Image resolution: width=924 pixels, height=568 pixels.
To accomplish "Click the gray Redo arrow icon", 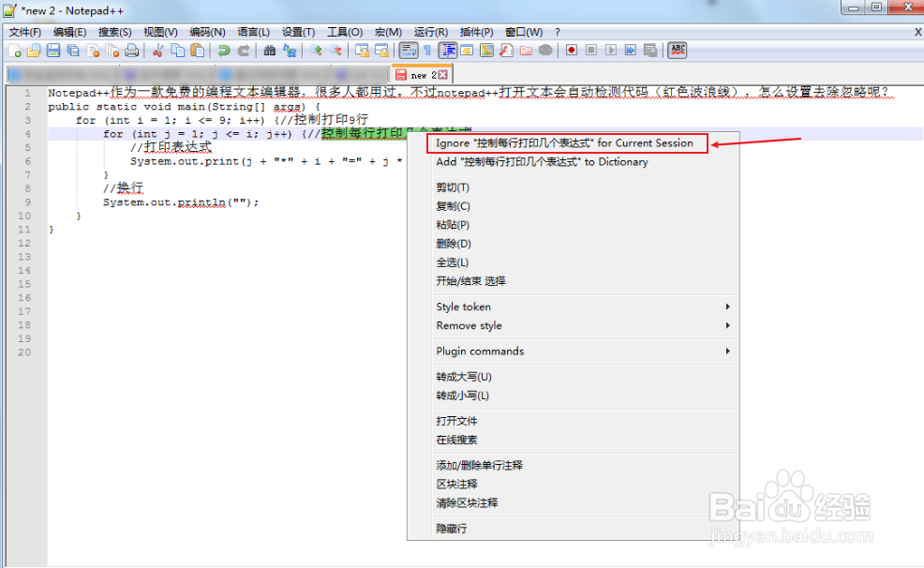I will [x=244, y=51].
